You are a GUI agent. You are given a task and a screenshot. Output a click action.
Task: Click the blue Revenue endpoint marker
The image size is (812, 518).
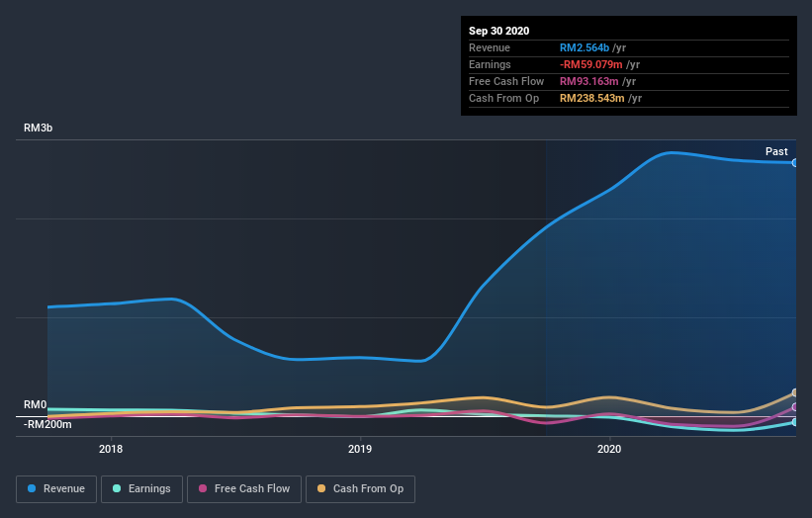(x=795, y=163)
